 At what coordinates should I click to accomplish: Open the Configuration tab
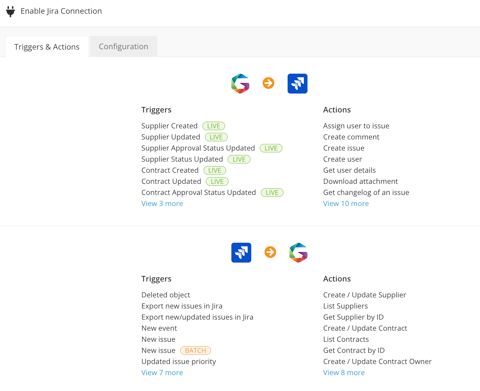point(123,46)
